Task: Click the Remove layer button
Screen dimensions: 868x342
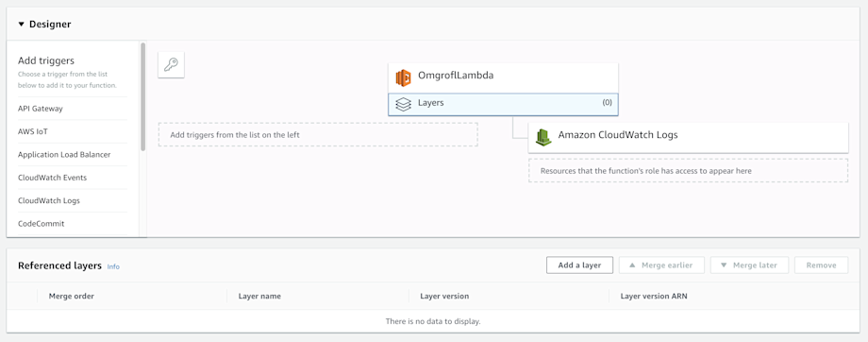Action: click(821, 265)
